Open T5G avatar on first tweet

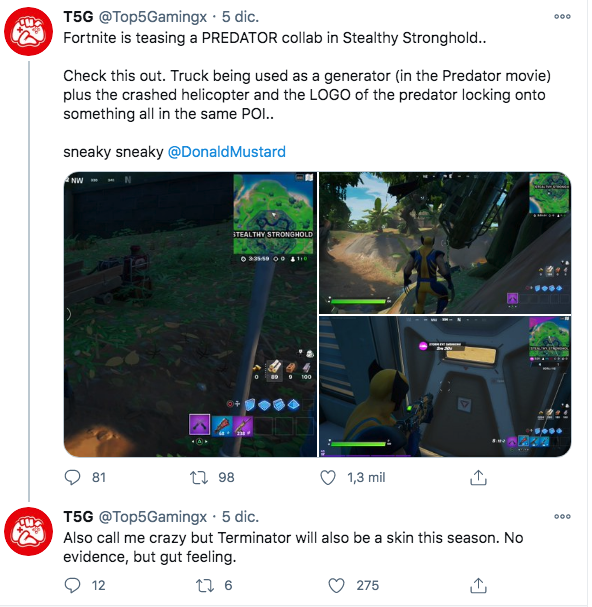(28, 31)
